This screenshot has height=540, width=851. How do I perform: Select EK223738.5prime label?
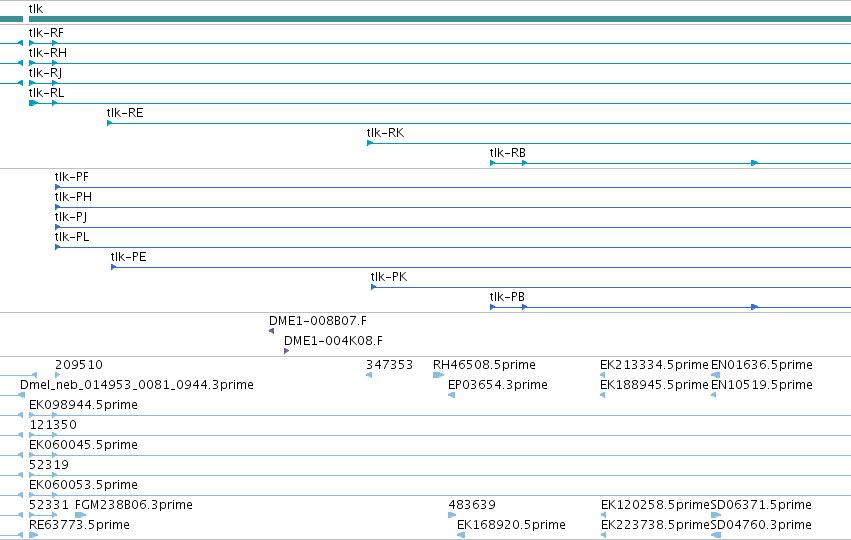click(x=655, y=525)
